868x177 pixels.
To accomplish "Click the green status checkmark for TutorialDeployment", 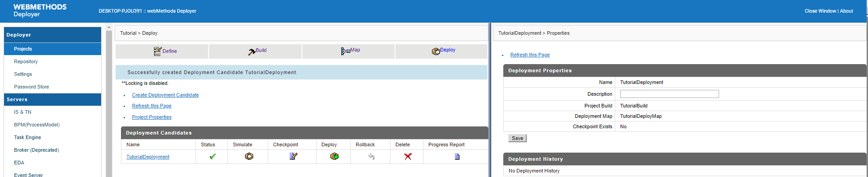I will tap(213, 157).
